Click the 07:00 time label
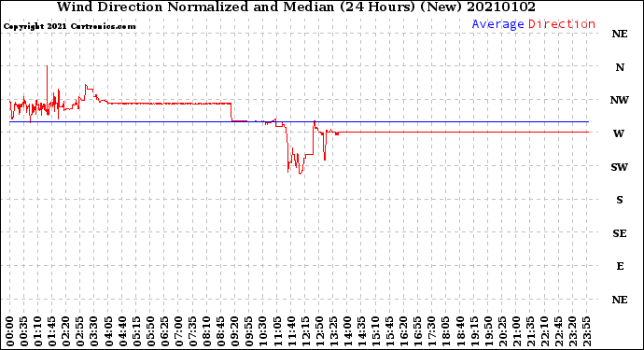This screenshot has width=644, height=350. pos(179,331)
